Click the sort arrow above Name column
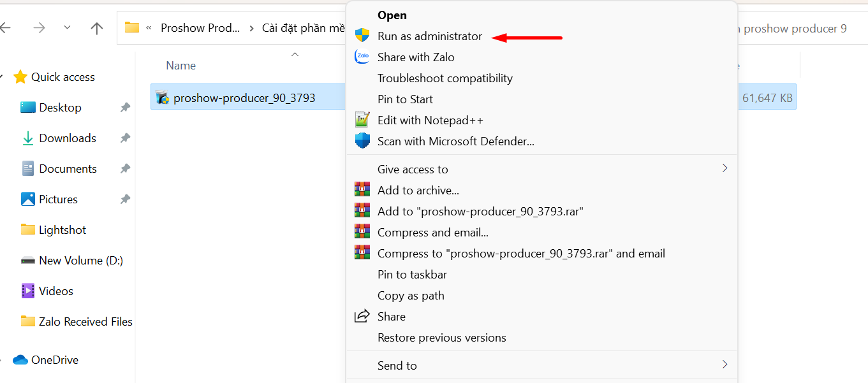Screen dimensions: 868x383 [295, 54]
